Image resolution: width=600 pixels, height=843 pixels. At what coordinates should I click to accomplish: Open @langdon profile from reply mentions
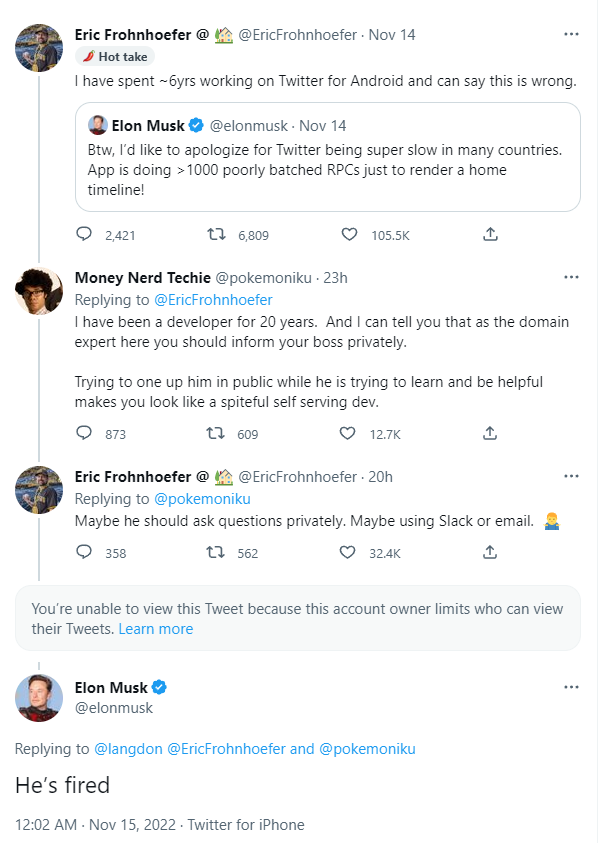[x=127, y=749]
